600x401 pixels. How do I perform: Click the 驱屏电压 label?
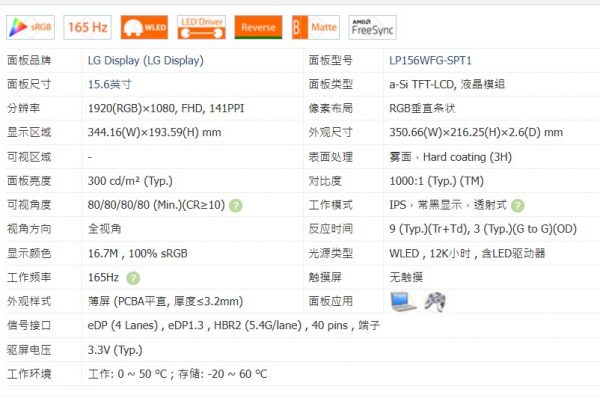[x=29, y=350]
